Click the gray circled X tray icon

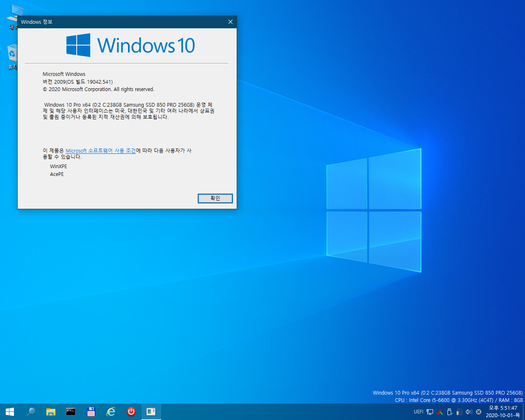(x=479, y=412)
